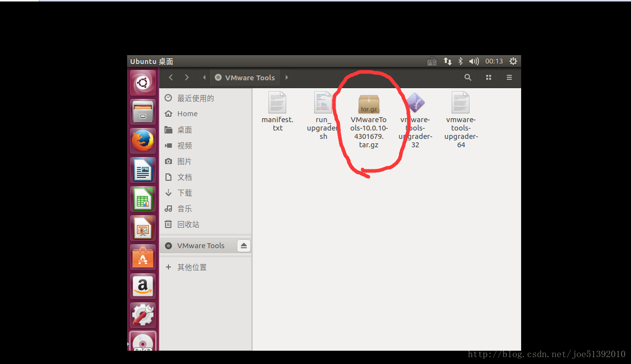Viewport: 631px width, 364px height.
Task: Select the vmware-tools-upgrader-64 file
Action: point(461,120)
